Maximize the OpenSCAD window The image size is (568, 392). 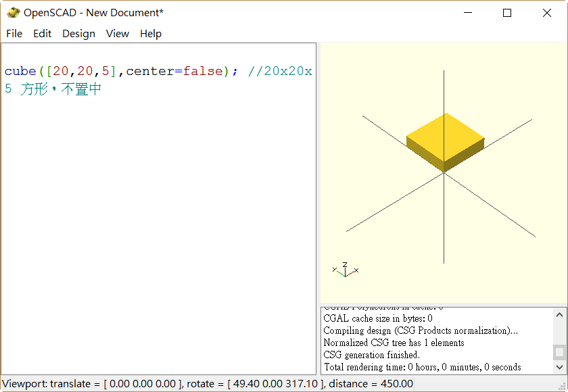coord(507,13)
